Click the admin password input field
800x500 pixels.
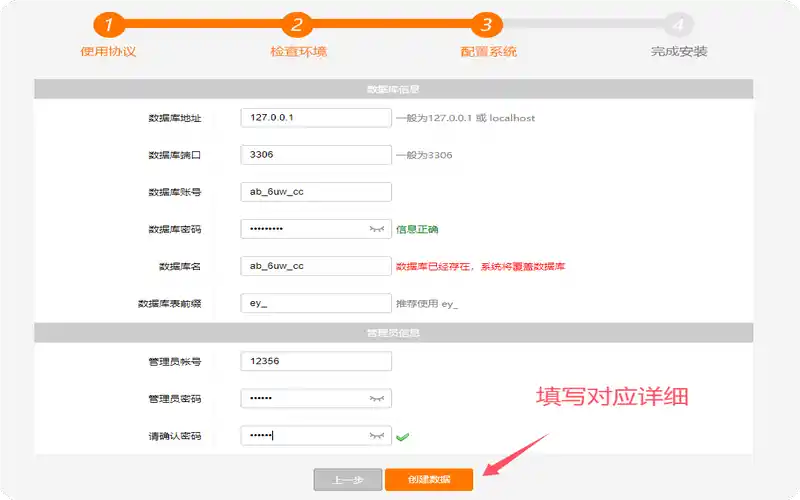pos(316,398)
